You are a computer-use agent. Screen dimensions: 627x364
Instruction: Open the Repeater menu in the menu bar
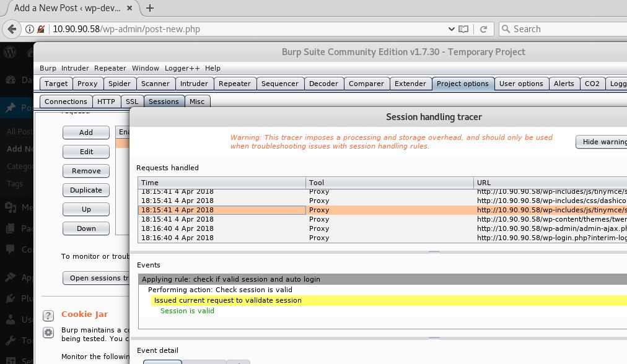110,68
